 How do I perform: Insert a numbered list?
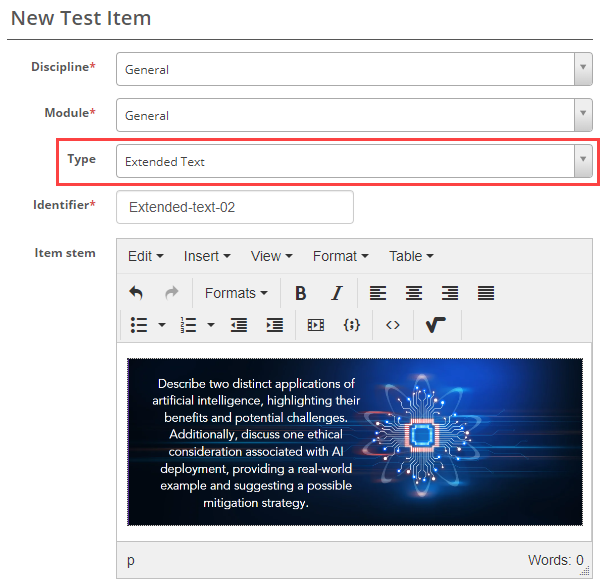click(188, 325)
